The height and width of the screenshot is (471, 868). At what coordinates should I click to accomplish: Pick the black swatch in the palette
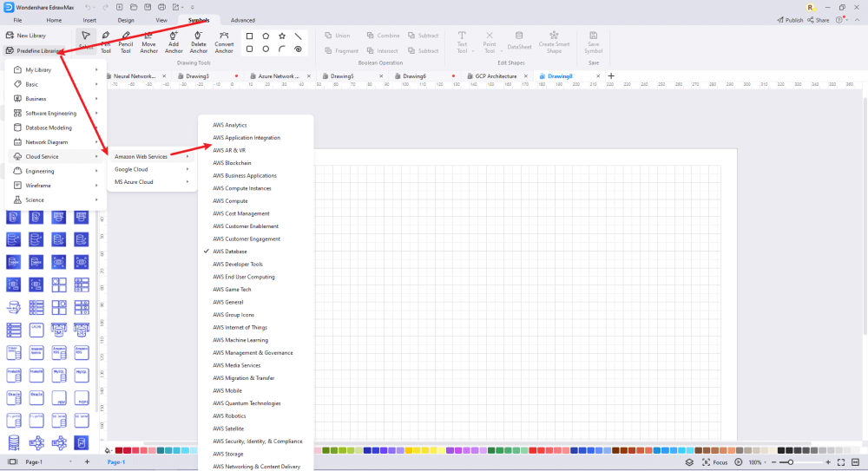click(781, 450)
